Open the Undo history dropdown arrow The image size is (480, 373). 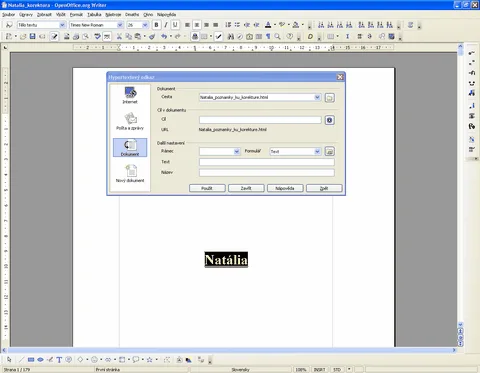click(x=171, y=36)
